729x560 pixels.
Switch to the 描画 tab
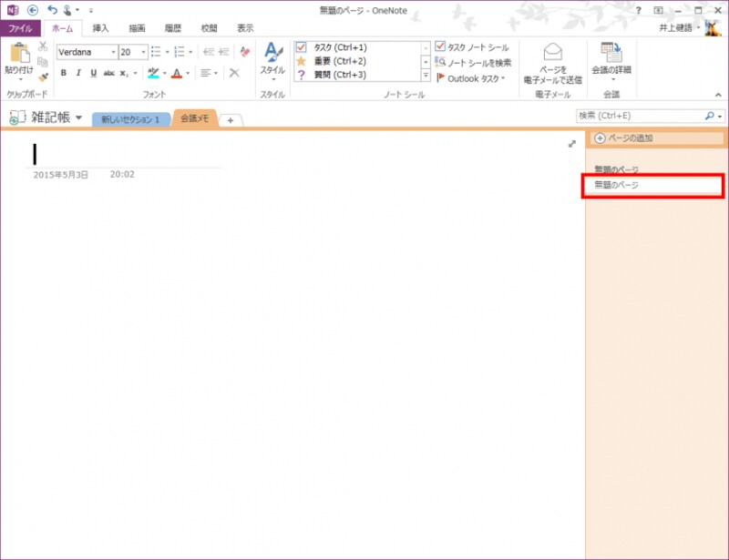click(137, 28)
